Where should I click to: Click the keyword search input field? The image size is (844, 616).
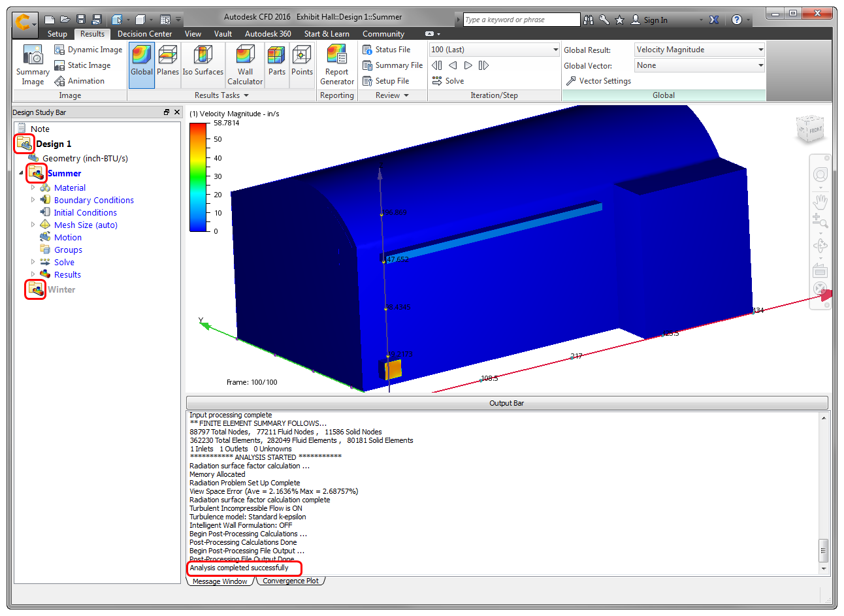pyautogui.click(x=521, y=20)
